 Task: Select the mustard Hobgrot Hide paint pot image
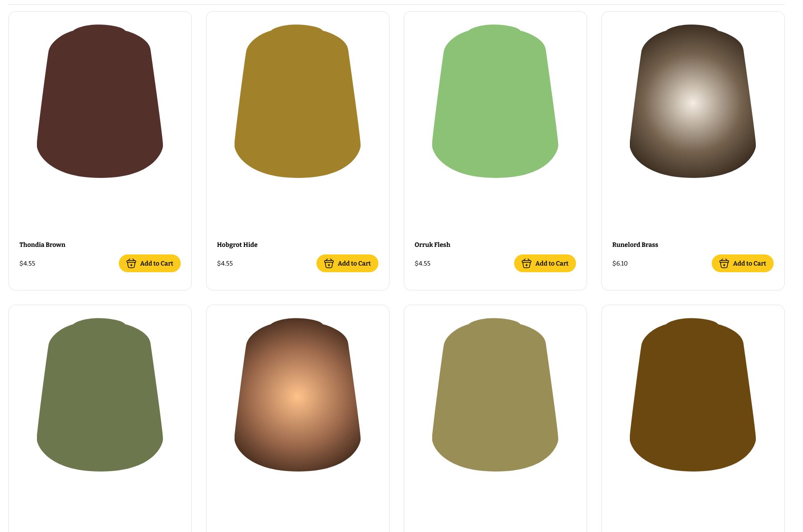pos(297,101)
